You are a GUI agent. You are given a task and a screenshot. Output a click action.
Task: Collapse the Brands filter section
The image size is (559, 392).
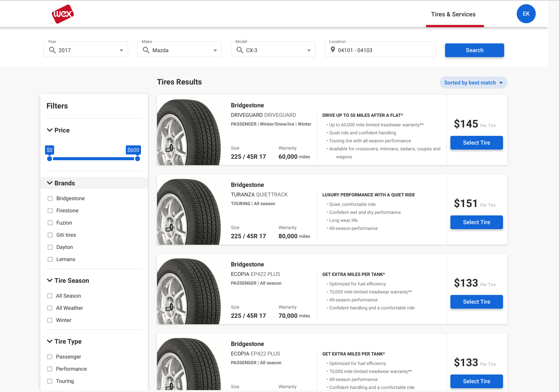[x=50, y=183]
